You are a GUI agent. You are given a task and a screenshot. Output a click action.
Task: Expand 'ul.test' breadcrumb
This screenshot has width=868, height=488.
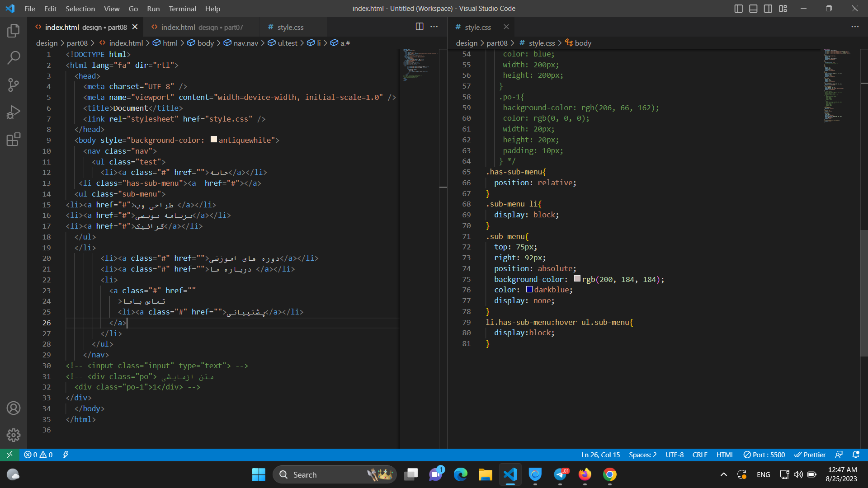(x=283, y=43)
